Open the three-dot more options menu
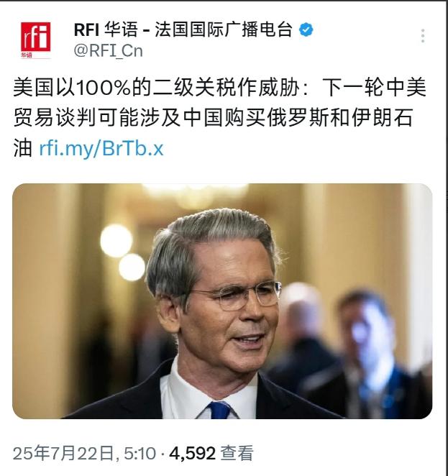Image resolution: width=448 pixels, height=476 pixels. [x=423, y=36]
